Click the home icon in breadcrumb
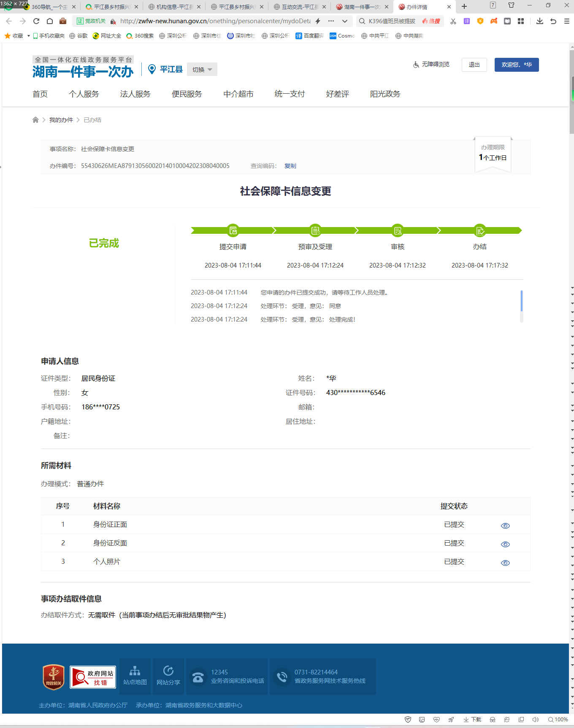Viewport: 574px width, 728px height. click(35, 120)
